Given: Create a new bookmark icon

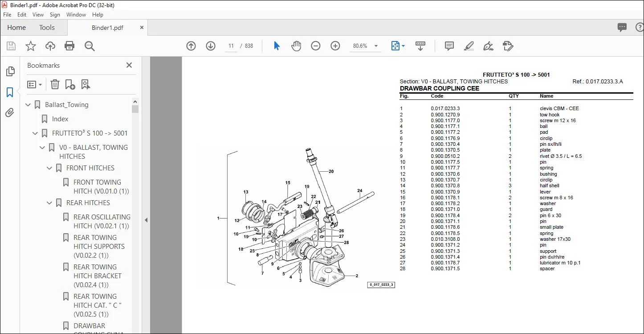Looking at the screenshot, I should (x=70, y=84).
